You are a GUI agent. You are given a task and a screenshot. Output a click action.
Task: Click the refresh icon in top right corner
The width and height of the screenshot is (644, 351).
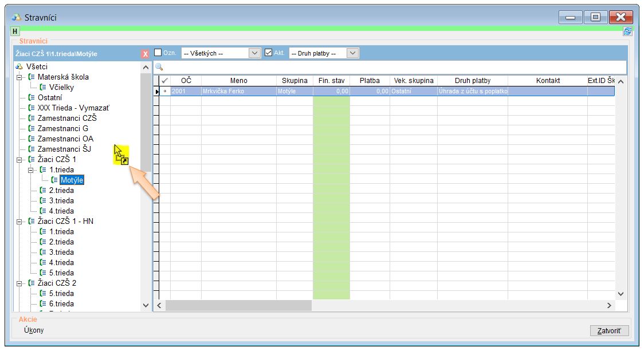(627, 32)
